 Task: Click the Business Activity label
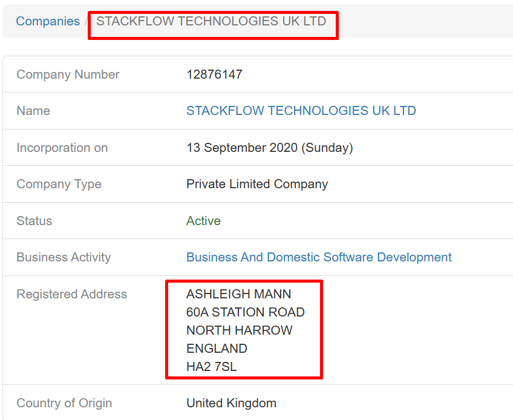(x=64, y=257)
